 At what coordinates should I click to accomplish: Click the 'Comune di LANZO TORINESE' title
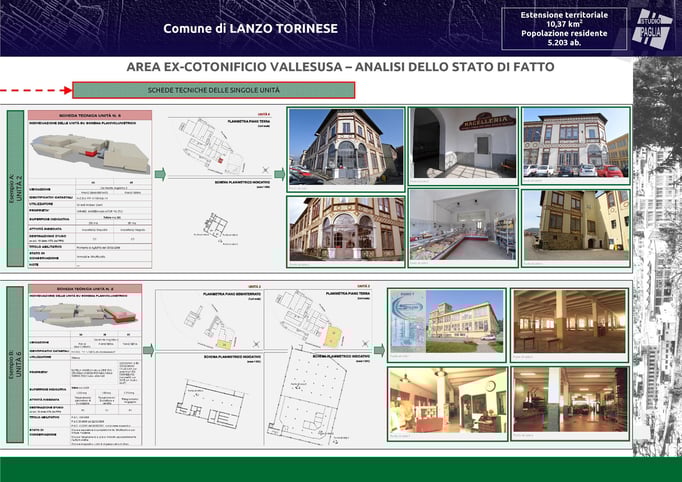coord(251,29)
